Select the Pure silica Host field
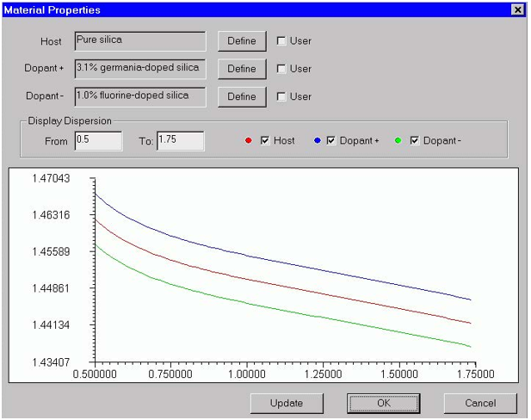 [139, 40]
